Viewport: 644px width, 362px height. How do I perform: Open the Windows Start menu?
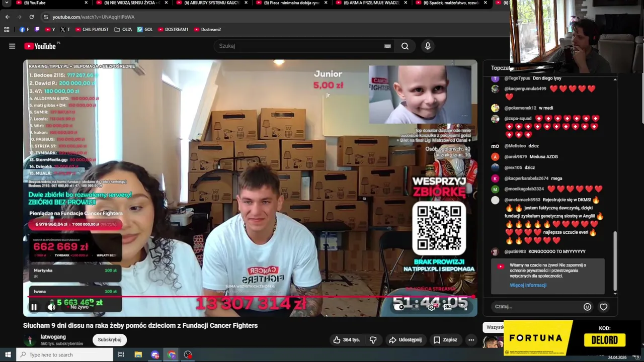tap(8, 355)
